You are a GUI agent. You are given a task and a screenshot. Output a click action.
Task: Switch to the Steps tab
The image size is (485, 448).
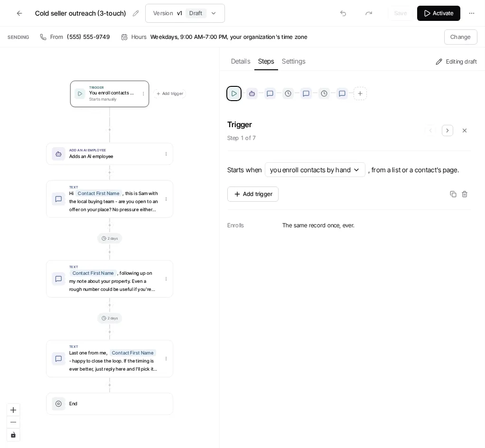[x=266, y=61]
